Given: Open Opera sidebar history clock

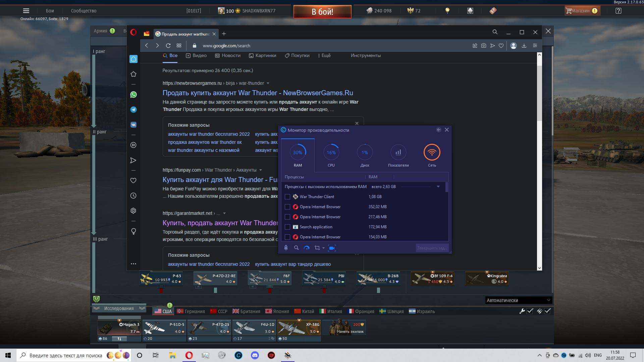Looking at the screenshot, I should pyautogui.click(x=133, y=196).
